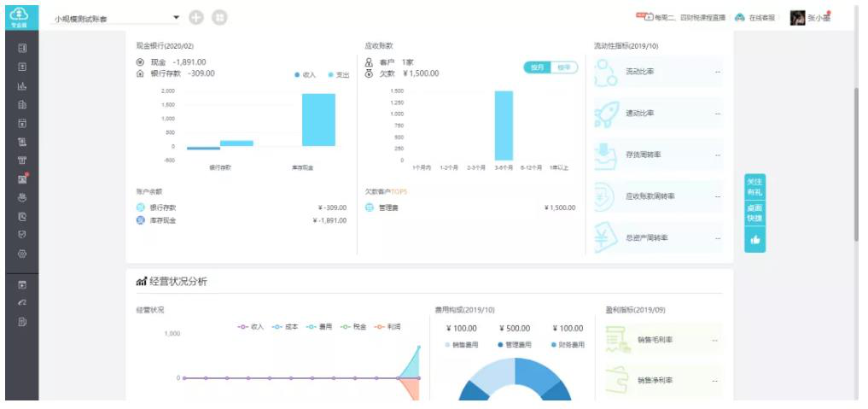Click the green icon on 销售毛利率 card
The image size is (868, 409).
pyautogui.click(x=618, y=339)
